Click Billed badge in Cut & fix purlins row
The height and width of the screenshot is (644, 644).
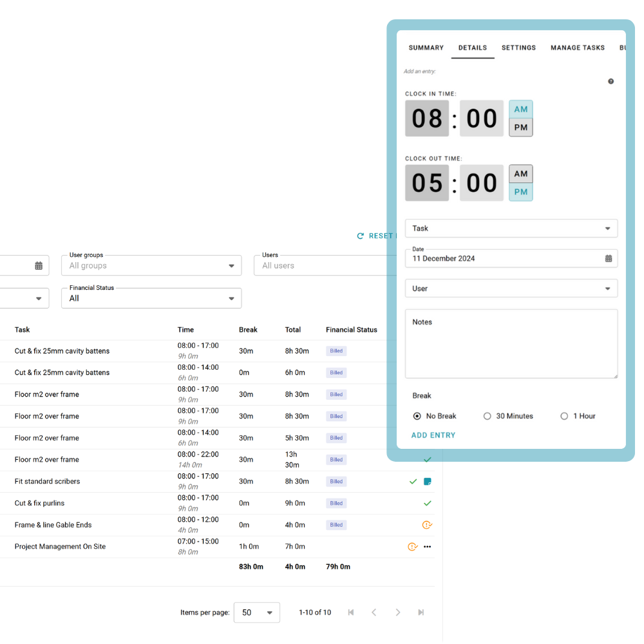(336, 503)
